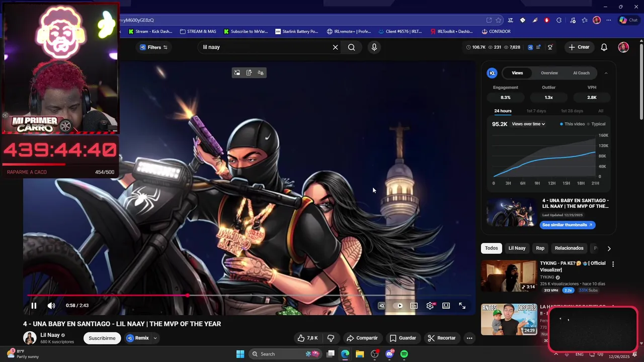Screen dimensions: 644x362
Task: Open options menu for TYKING video
Action: 613,264
